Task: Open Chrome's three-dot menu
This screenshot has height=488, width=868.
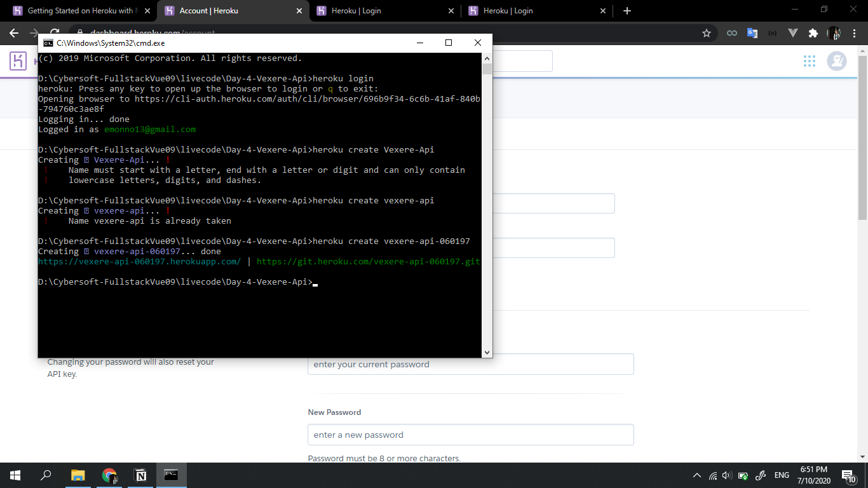Action: click(855, 32)
